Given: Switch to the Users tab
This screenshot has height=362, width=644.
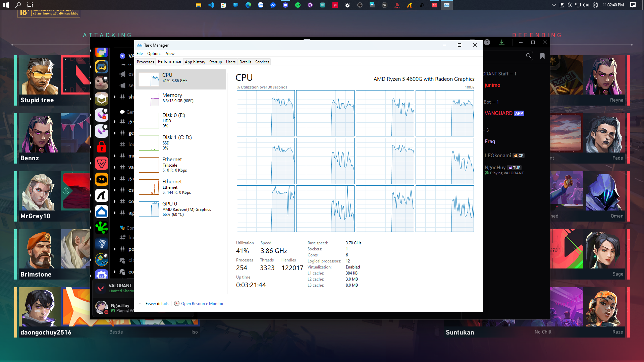Looking at the screenshot, I should [x=230, y=62].
